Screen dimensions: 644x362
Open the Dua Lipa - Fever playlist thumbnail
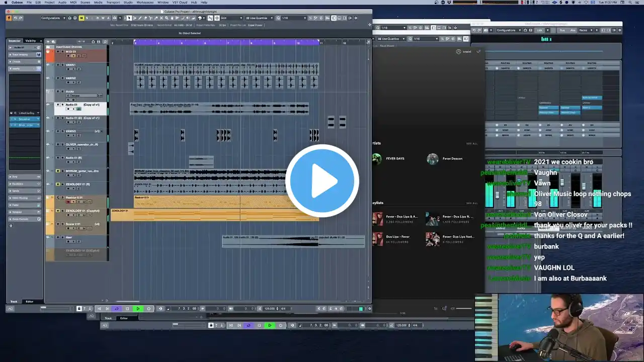[x=377, y=239]
